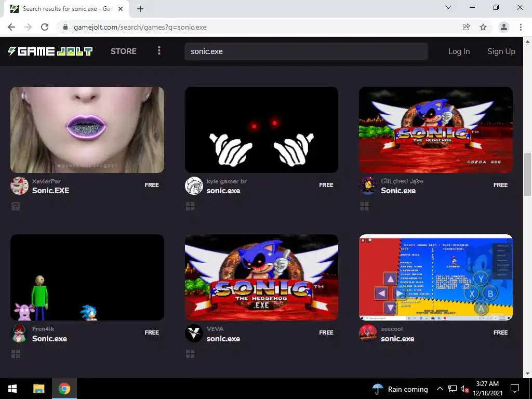Click Windows platform icon under Glitched Jake's game
Viewport: 532px width, 399px height.
[x=364, y=206]
